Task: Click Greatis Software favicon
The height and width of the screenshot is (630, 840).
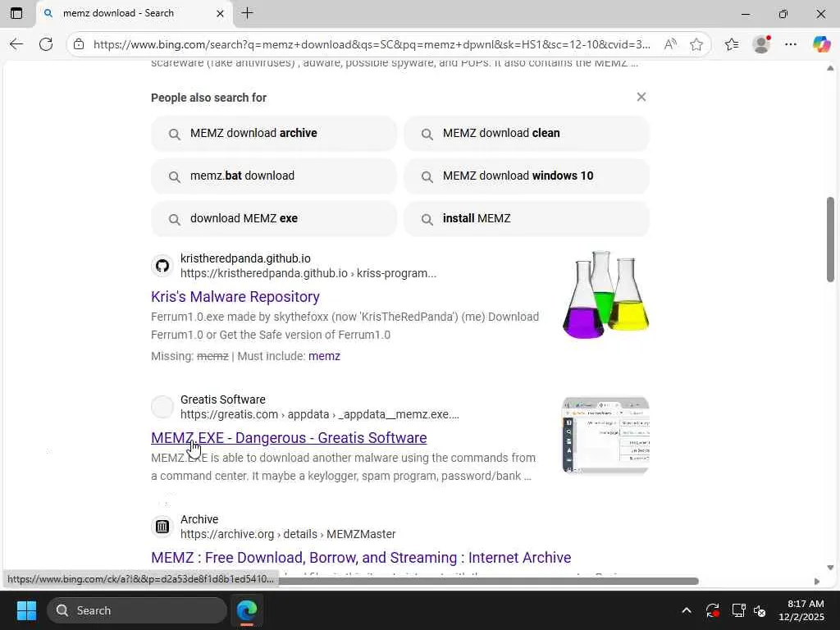Action: pos(162,407)
